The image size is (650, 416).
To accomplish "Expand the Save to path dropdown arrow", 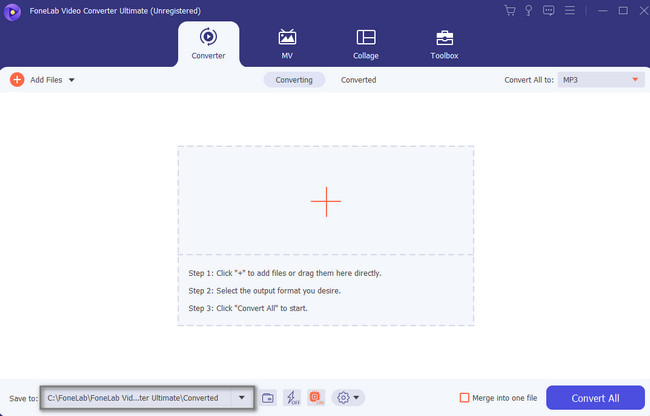I will tap(242, 398).
